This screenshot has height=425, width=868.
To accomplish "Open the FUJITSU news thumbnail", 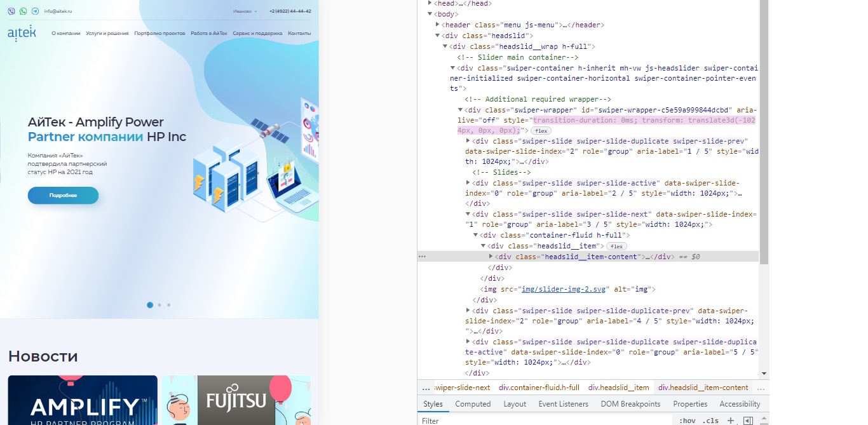I will [x=236, y=400].
